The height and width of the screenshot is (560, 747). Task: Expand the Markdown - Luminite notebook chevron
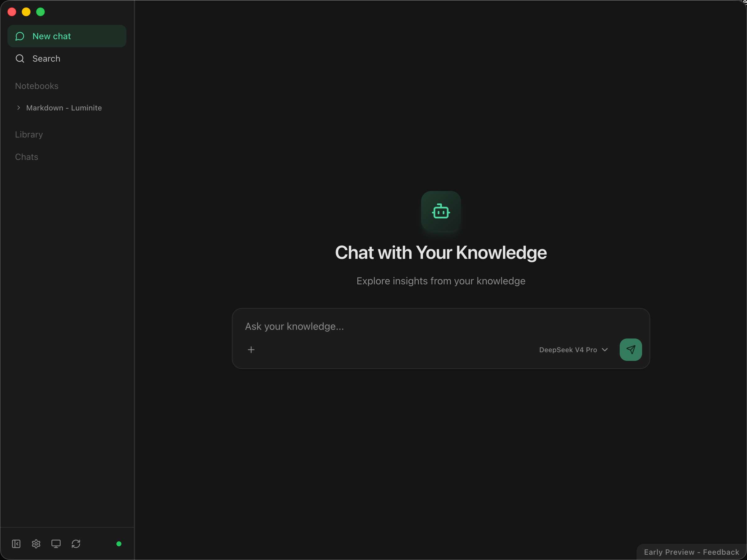(19, 108)
